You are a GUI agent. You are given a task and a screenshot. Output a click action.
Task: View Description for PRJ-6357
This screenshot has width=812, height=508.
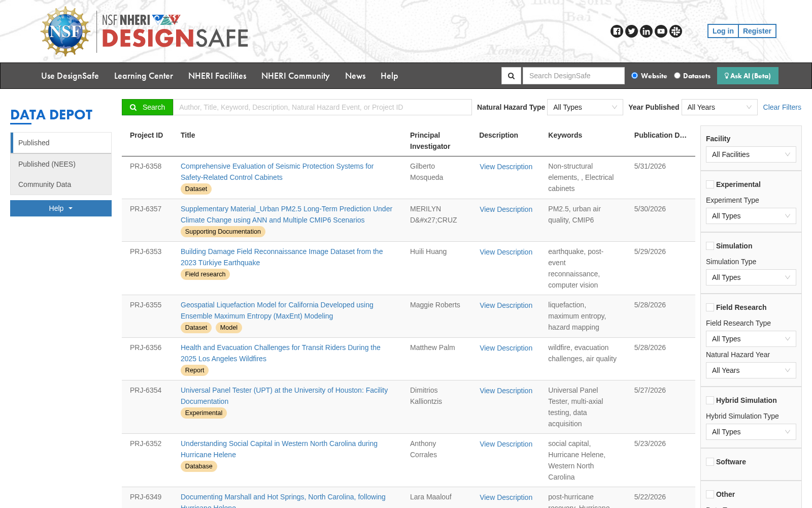(x=506, y=209)
